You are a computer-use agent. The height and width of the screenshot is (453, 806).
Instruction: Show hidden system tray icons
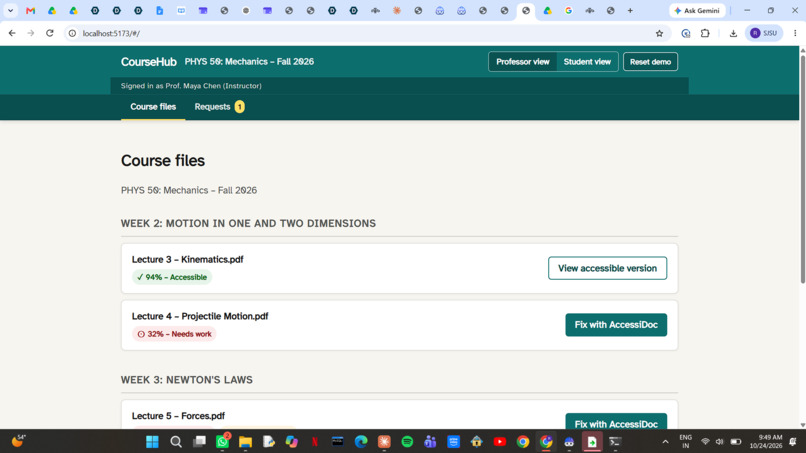(x=665, y=442)
